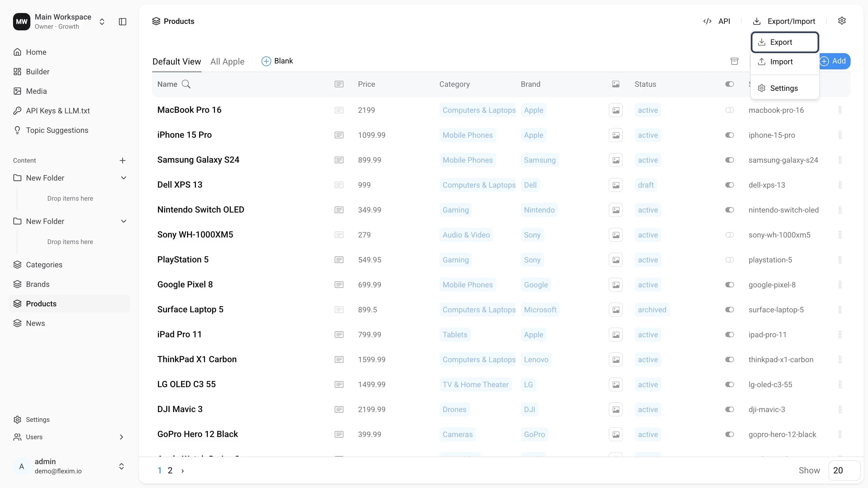The image size is (868, 488).
Task: Open image icon for Surface Laptop 5
Action: 616,310
